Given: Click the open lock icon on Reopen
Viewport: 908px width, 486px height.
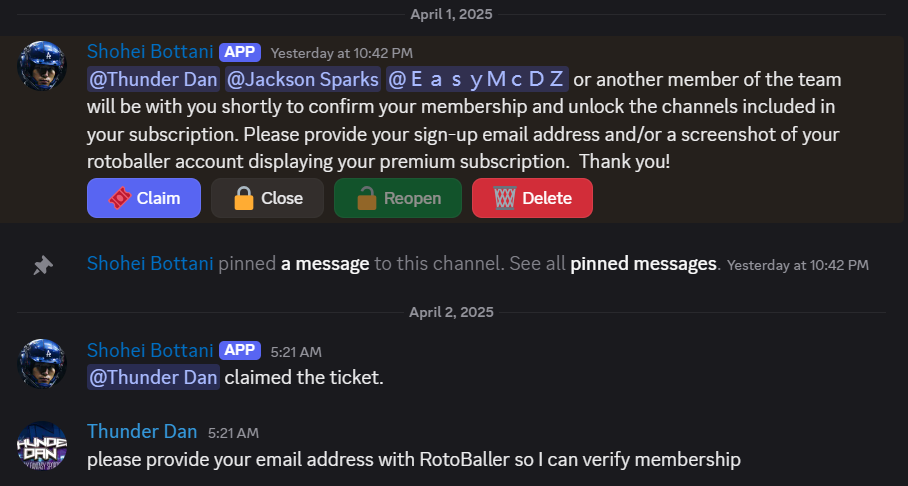Looking at the screenshot, I should [367, 198].
